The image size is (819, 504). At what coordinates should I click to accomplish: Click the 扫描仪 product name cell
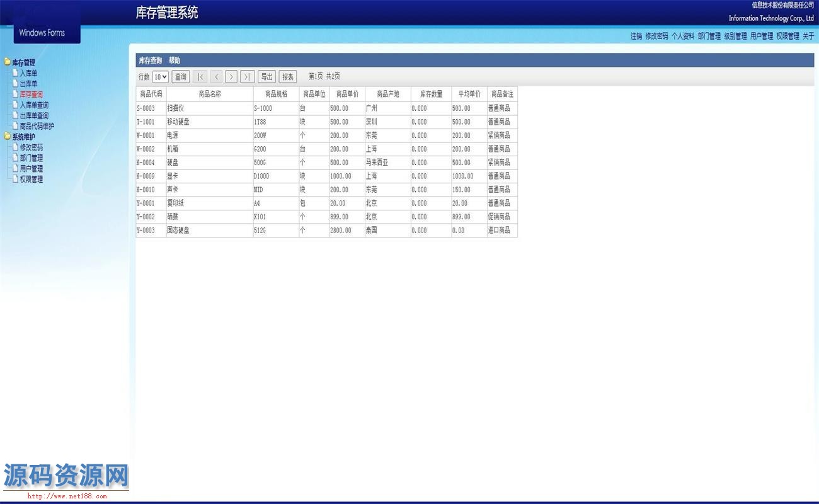(210, 108)
